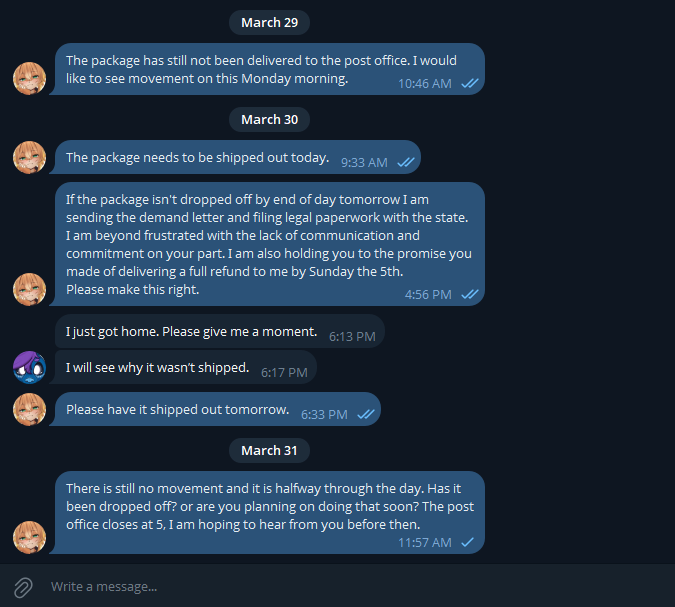The image size is (675, 607).
Task: Click the March 29 date badge
Action: pyautogui.click(x=269, y=22)
